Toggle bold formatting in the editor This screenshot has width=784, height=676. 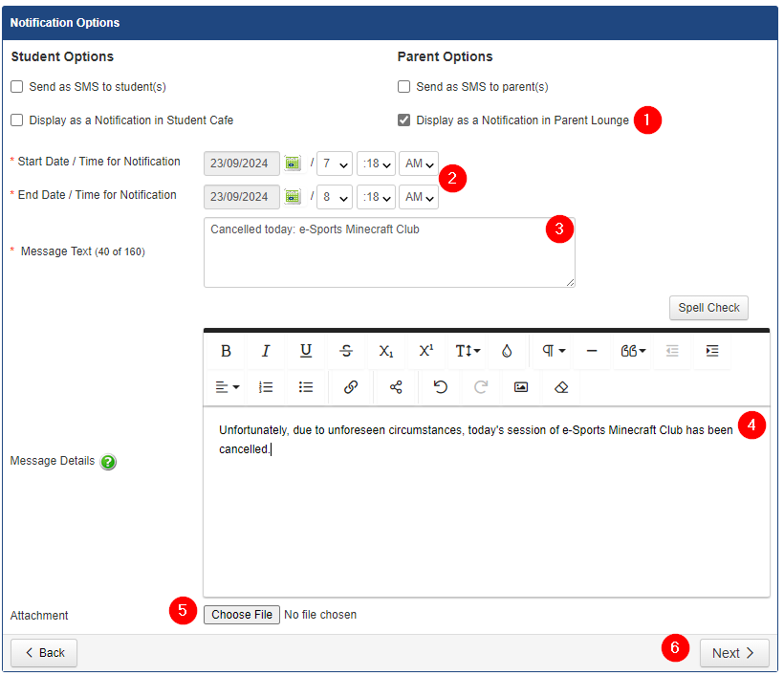point(226,351)
